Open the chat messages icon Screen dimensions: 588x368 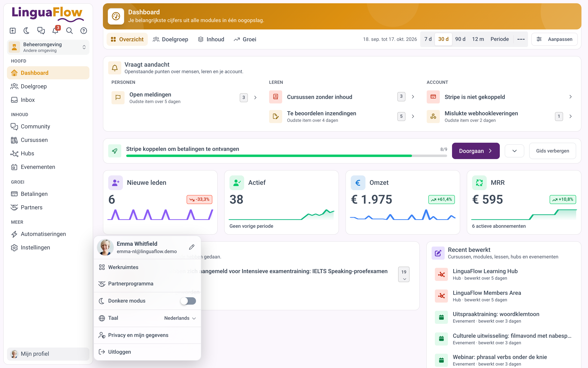point(41,31)
